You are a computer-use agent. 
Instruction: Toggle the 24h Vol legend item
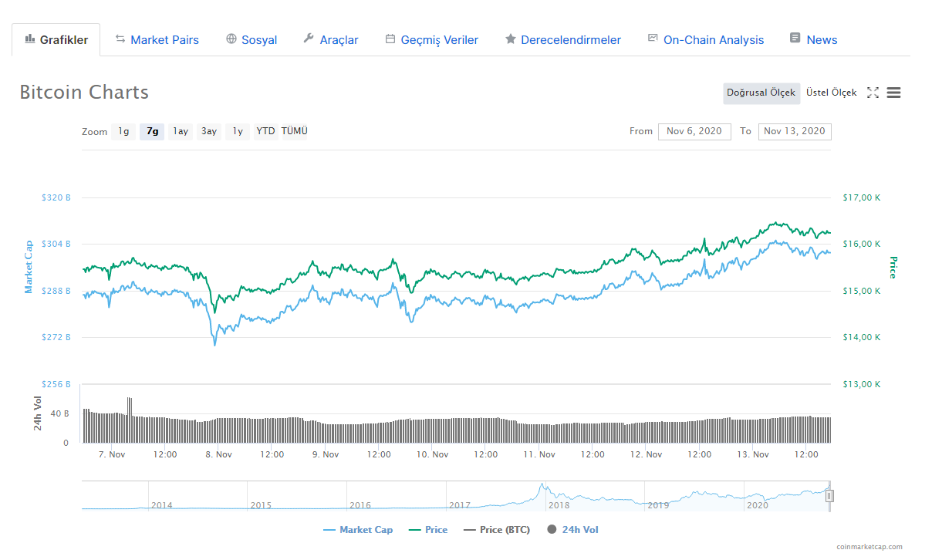(x=572, y=530)
